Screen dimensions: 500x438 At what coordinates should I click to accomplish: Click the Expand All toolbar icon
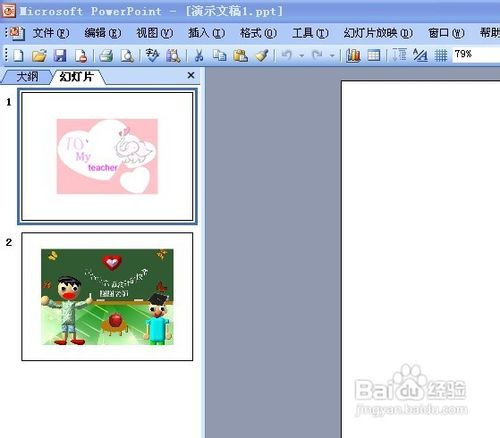pyautogui.click(x=399, y=55)
